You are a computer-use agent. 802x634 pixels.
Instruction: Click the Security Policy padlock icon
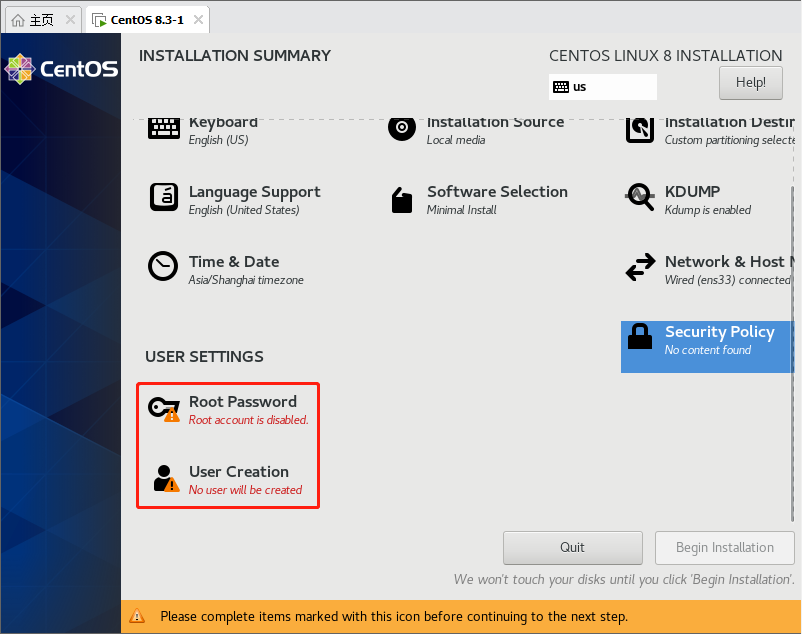[640, 336]
